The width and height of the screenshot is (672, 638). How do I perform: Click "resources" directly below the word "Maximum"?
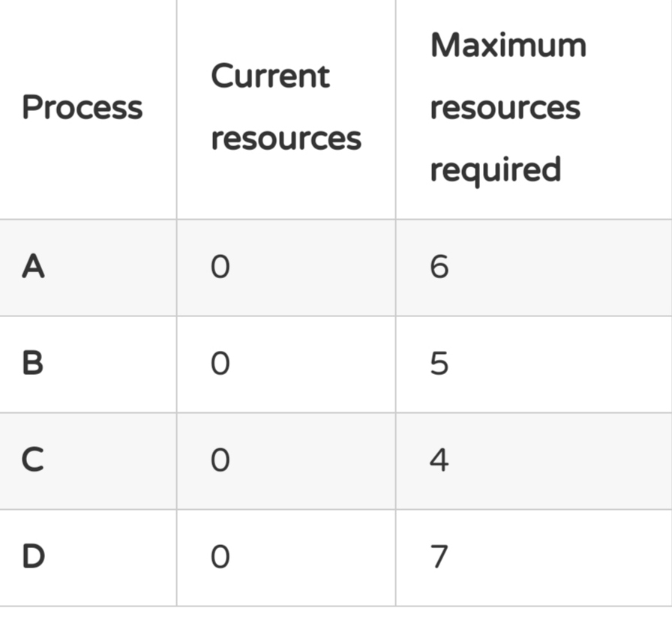coord(505,108)
